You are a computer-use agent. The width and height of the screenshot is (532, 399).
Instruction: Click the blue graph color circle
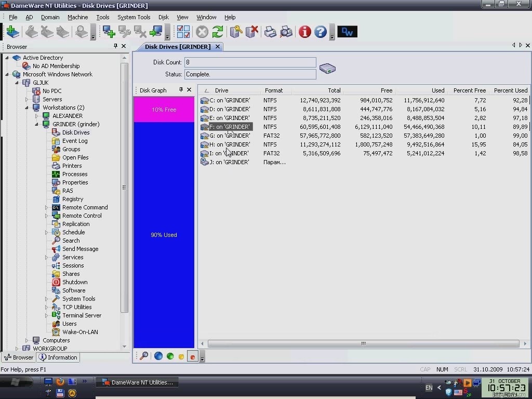[x=158, y=356]
